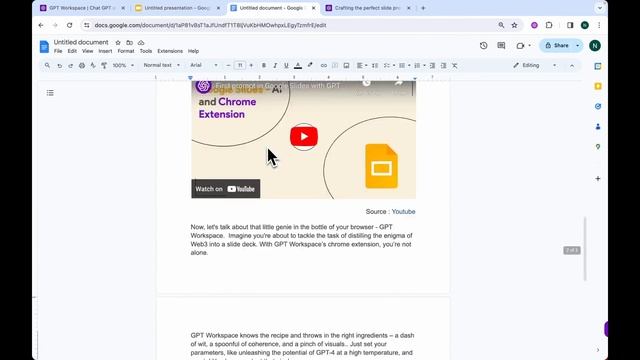
Task: Collapse the toolbar with chevron
Action: click(572, 65)
